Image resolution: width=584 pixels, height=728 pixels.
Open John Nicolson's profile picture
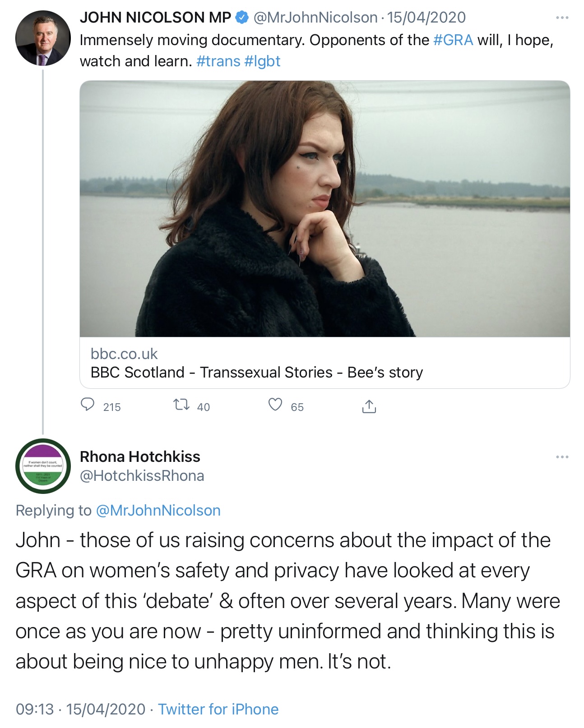43,38
